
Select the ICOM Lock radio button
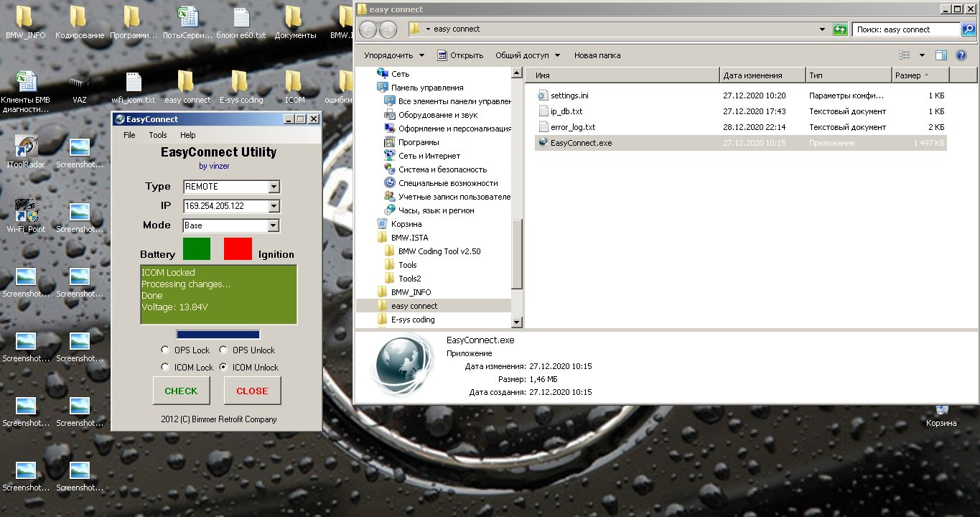tap(166, 367)
